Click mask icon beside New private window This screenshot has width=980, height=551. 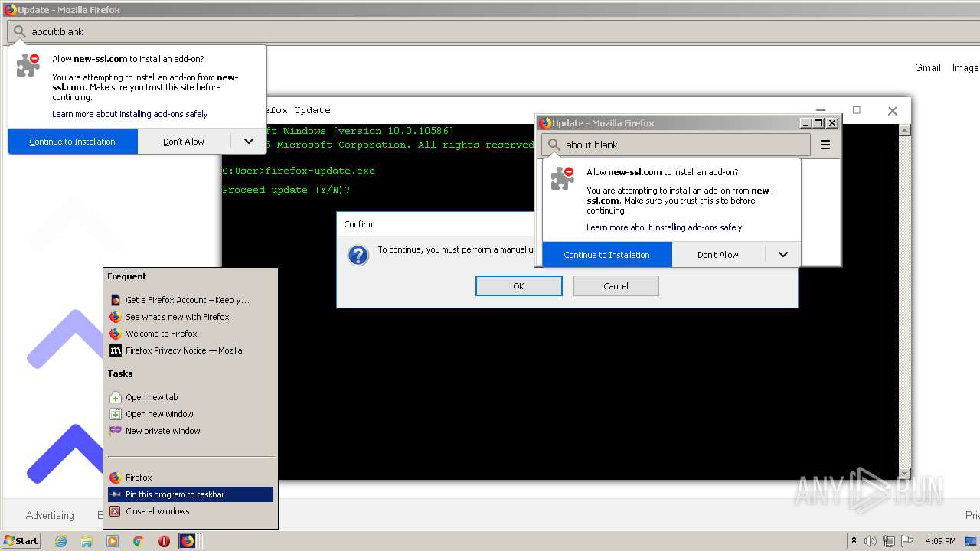[116, 431]
